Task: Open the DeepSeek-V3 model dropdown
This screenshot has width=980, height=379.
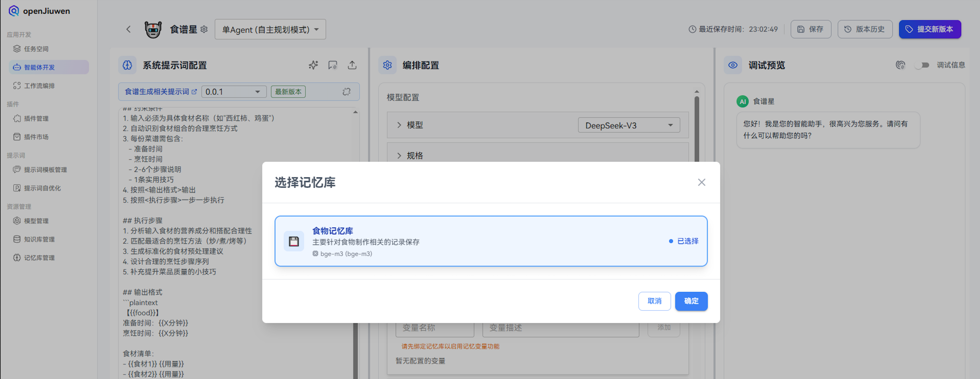Action: click(x=628, y=125)
